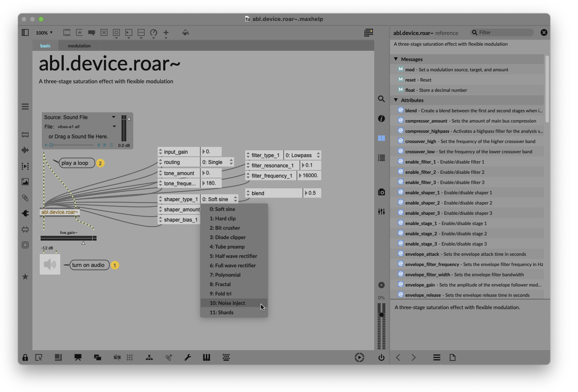Collapse the Attributes section

pyautogui.click(x=396, y=100)
